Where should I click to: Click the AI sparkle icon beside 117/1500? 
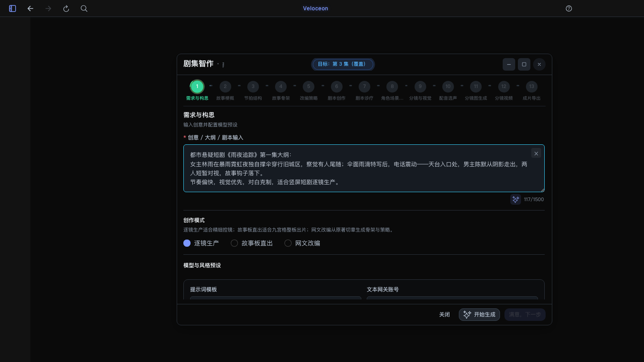[516, 199]
